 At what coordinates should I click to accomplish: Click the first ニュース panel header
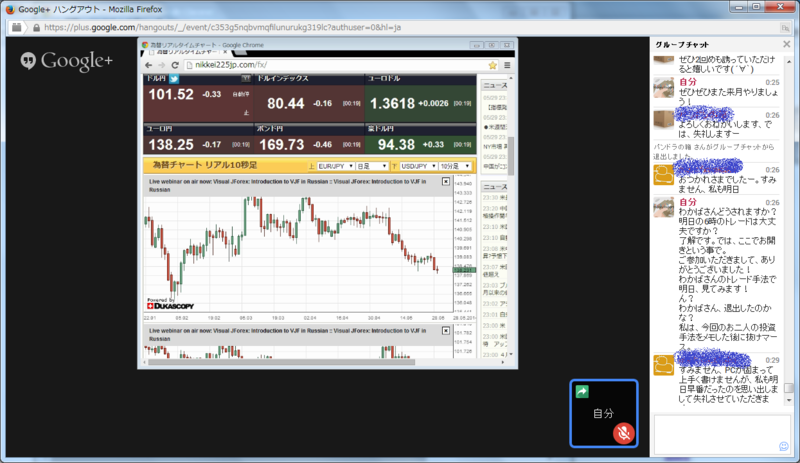494,85
